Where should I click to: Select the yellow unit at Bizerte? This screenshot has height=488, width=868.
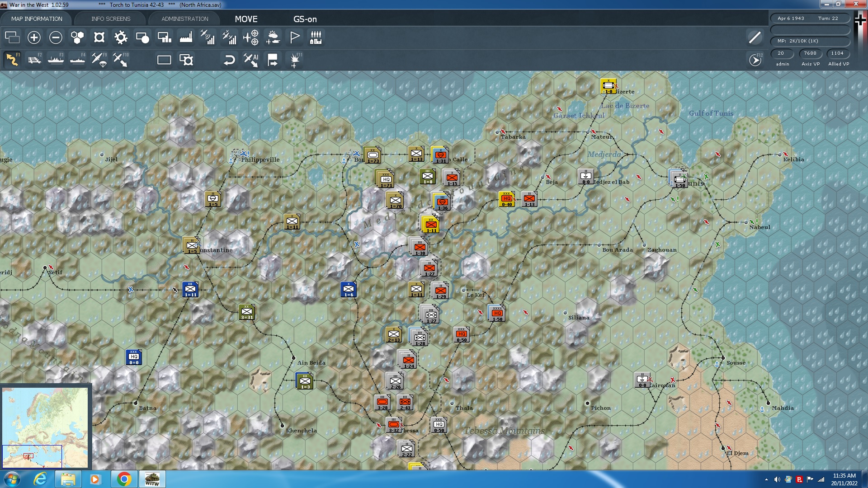click(609, 86)
